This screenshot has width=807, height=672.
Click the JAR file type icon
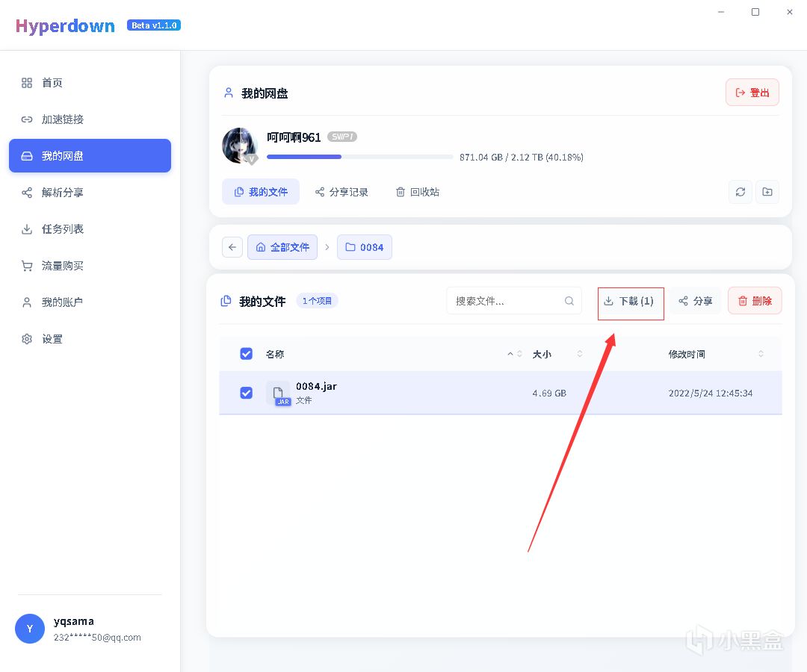[279, 394]
